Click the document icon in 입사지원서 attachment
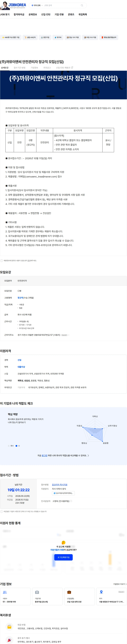The height and width of the screenshot is (644, 127). pyautogui.click(x=55, y=493)
